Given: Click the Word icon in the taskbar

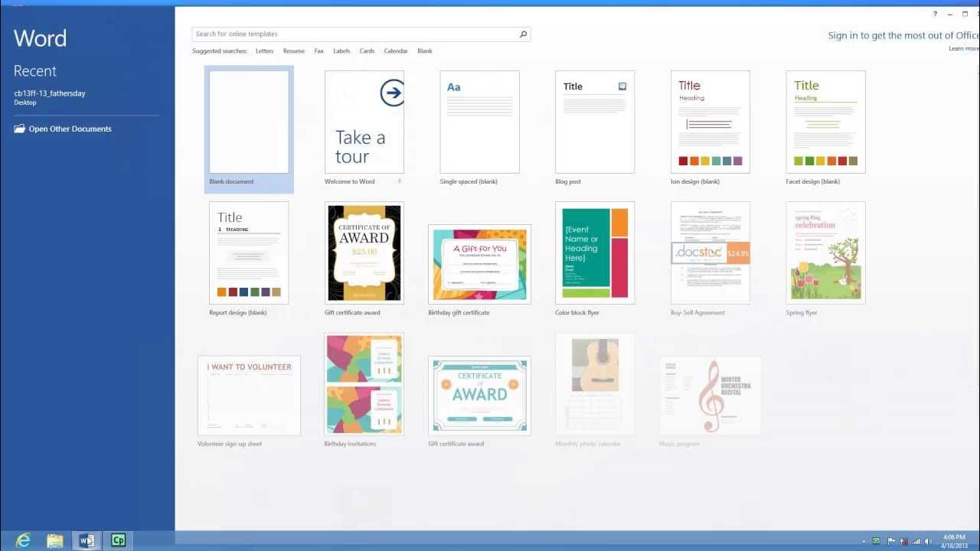Looking at the screenshot, I should [87, 540].
